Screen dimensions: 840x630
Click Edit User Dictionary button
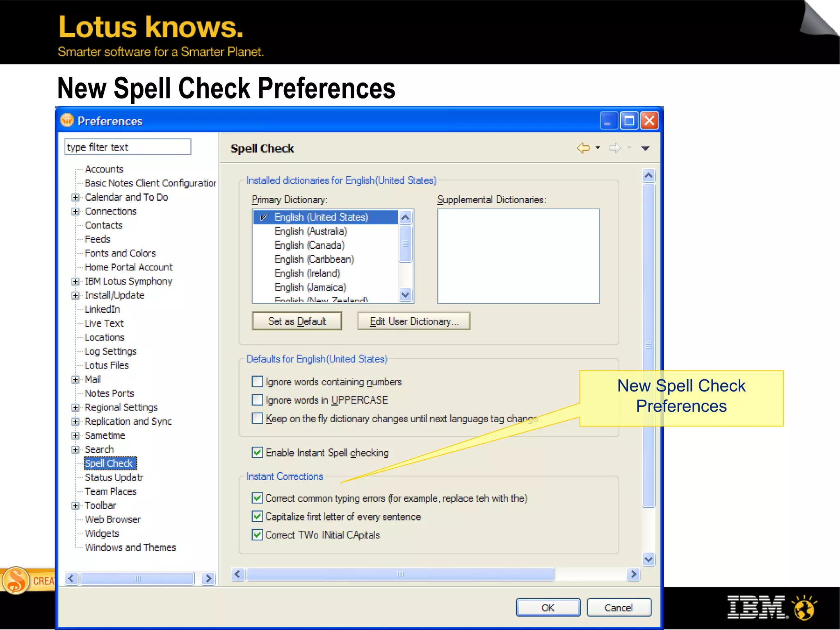coord(414,321)
